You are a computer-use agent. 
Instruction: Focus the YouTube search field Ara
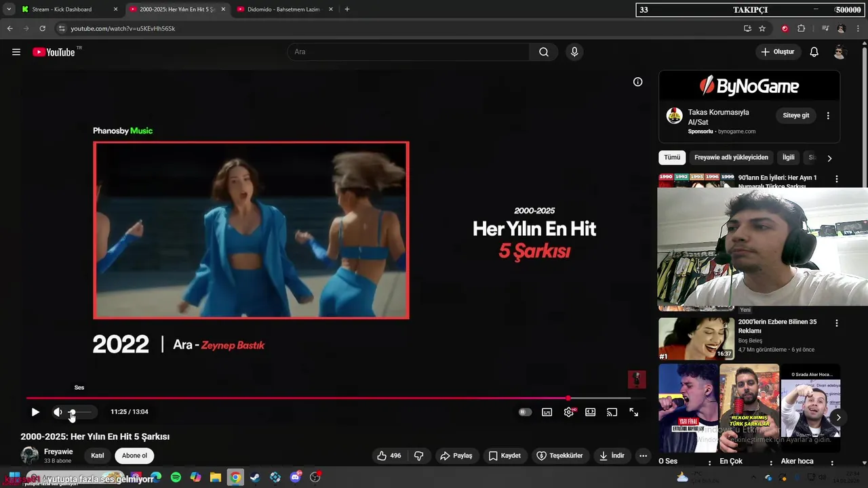coord(408,52)
